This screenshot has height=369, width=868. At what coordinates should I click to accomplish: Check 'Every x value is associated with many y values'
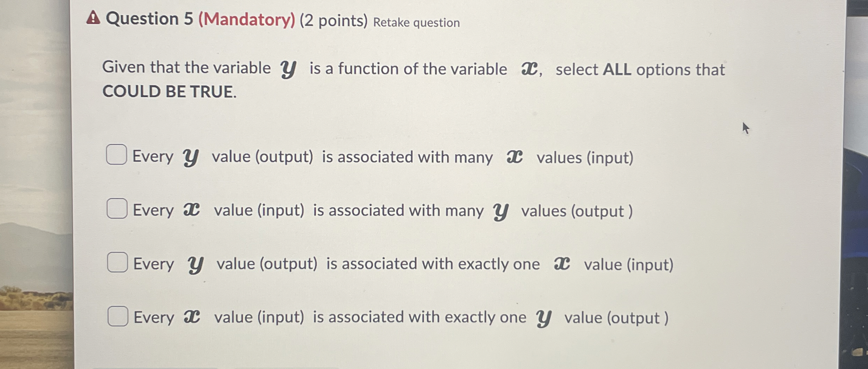pos(117,208)
